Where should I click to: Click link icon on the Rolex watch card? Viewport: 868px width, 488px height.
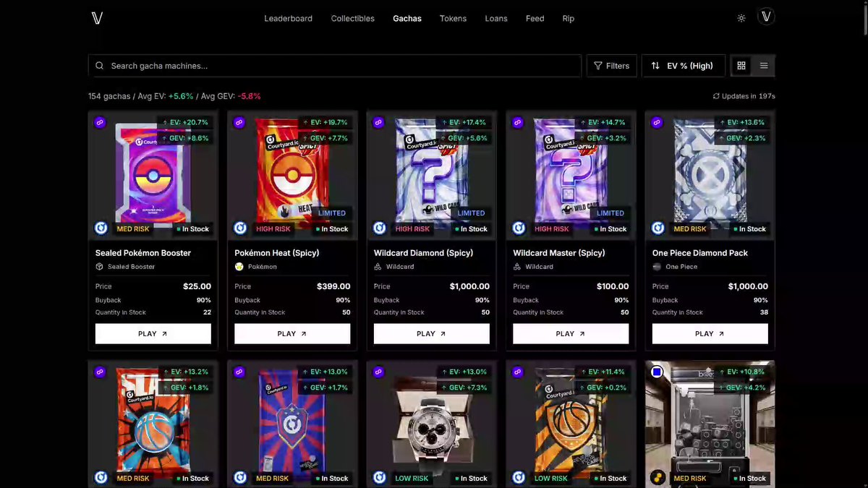[x=378, y=372]
